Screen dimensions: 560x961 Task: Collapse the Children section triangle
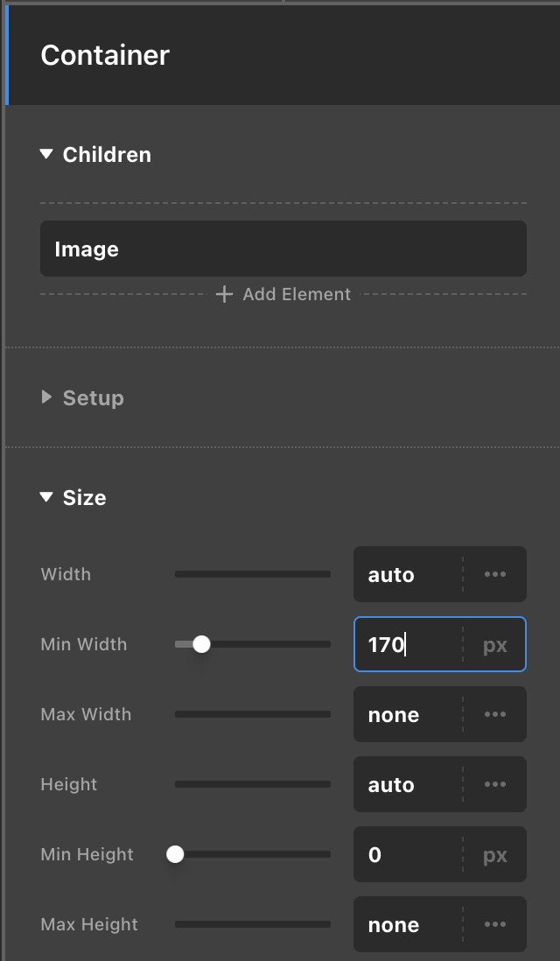tap(46, 155)
